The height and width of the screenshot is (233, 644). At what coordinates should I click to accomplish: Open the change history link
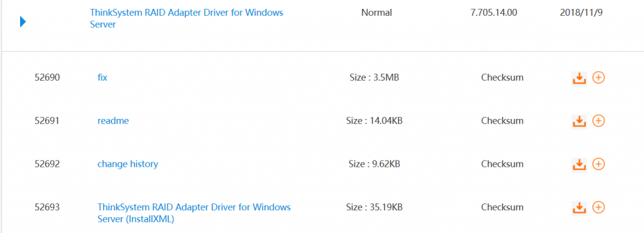click(128, 164)
